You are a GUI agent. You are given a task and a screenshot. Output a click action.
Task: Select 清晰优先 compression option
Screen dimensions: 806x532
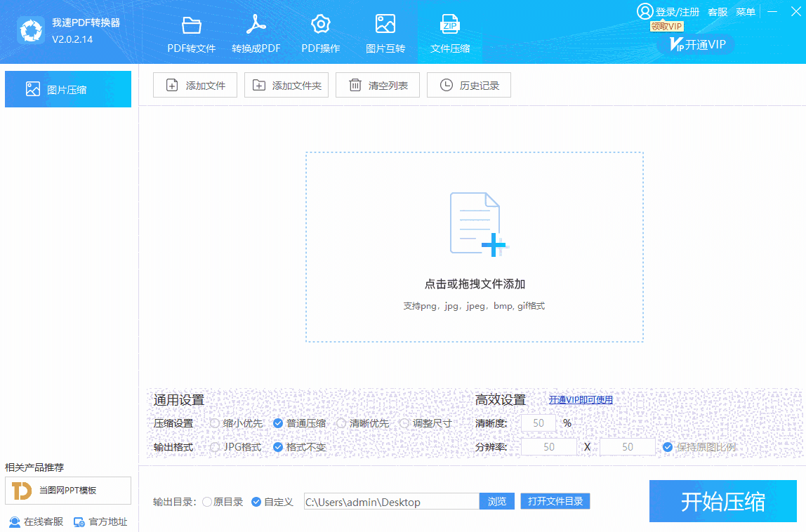tap(341, 423)
